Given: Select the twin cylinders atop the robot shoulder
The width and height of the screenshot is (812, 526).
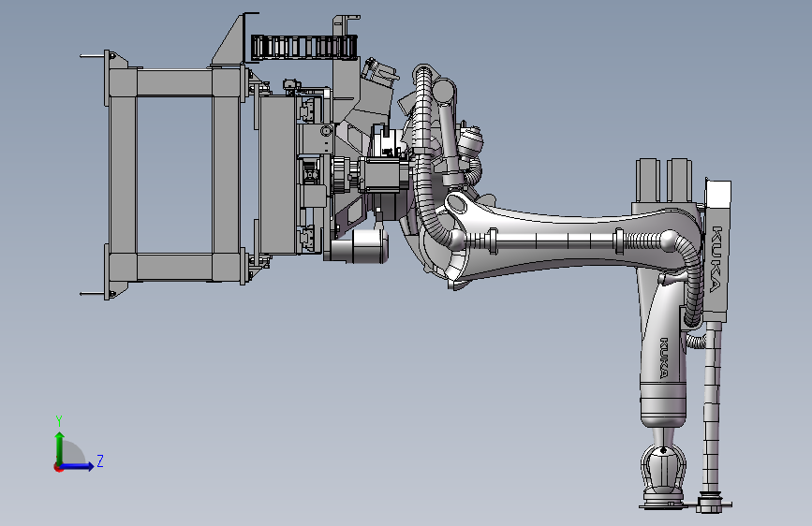Looking at the screenshot, I should [x=664, y=181].
